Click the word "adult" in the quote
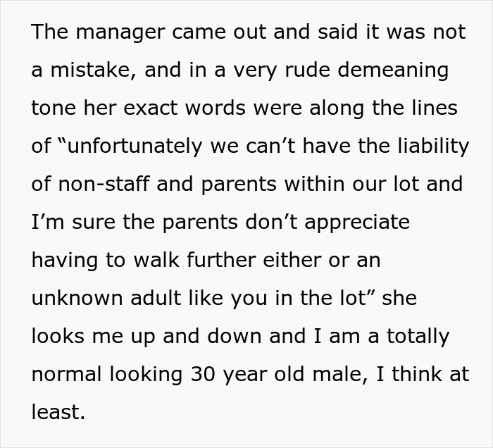The image size is (493, 448). (x=156, y=298)
